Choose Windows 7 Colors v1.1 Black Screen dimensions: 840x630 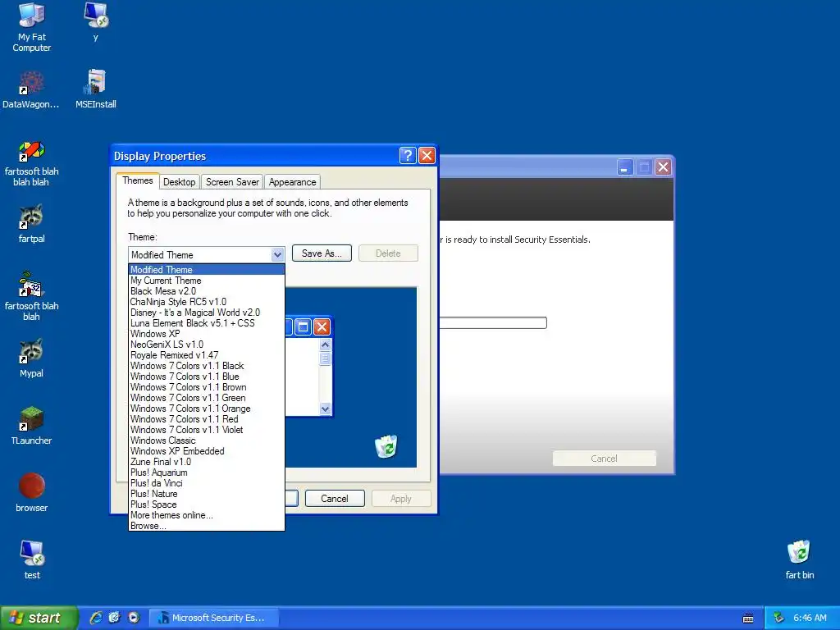point(207,366)
